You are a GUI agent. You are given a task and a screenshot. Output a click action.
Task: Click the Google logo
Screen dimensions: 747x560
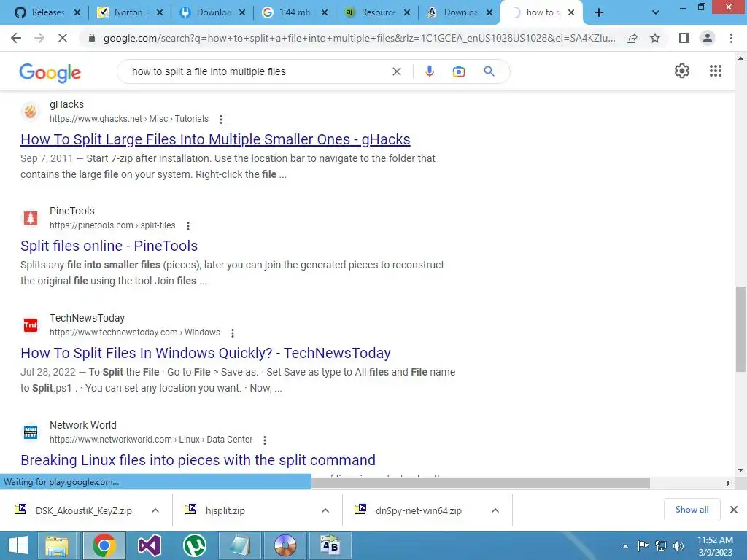pyautogui.click(x=50, y=72)
